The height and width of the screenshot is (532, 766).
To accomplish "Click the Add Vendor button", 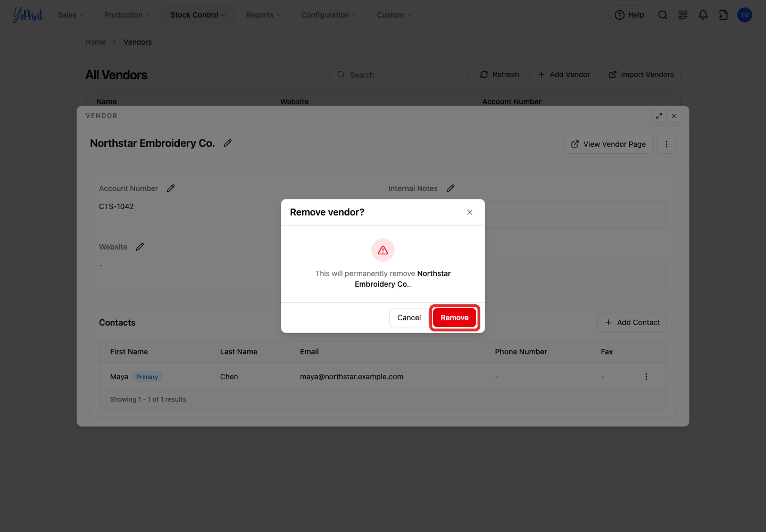I will pos(564,74).
